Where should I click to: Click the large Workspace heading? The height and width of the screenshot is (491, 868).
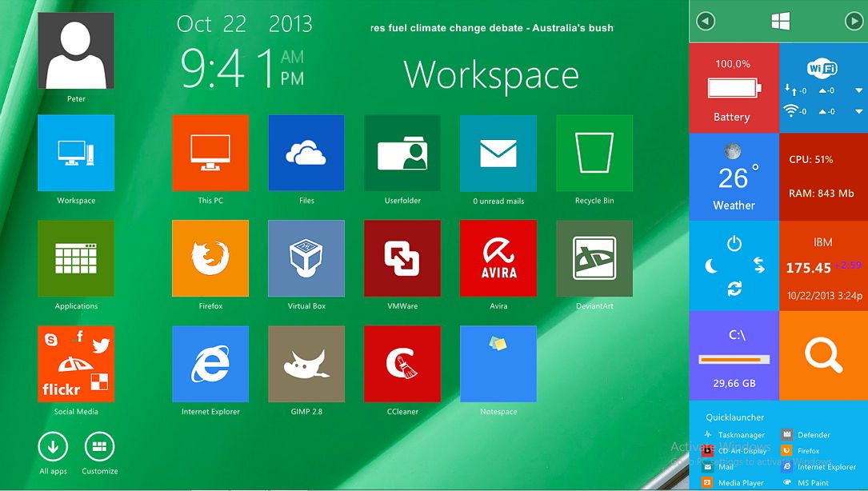491,74
